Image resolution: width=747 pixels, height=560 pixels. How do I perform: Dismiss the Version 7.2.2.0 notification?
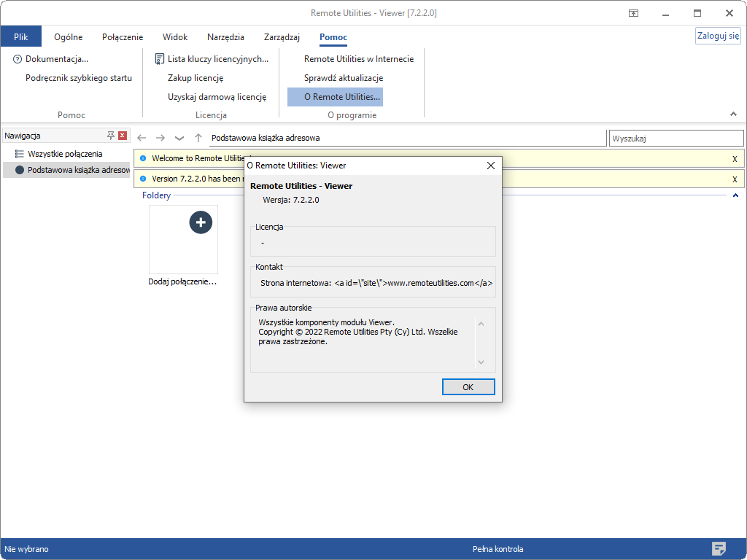(x=735, y=179)
